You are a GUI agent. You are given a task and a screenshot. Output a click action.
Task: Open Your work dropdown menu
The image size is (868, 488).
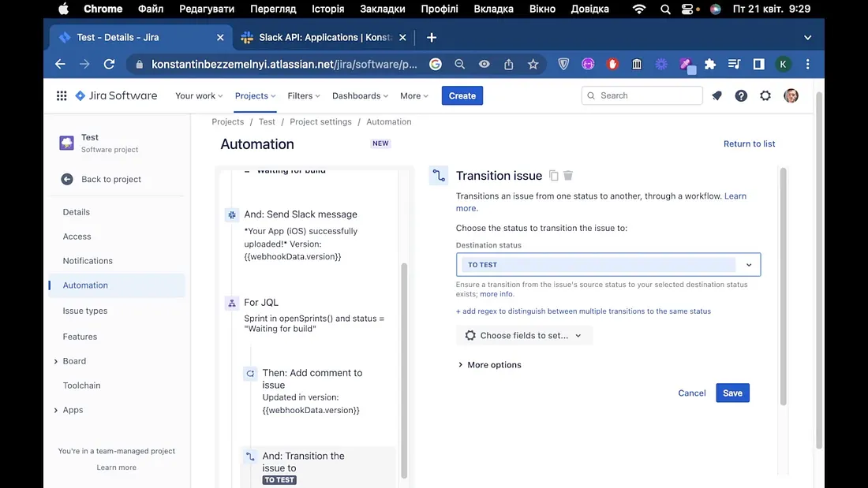click(199, 95)
